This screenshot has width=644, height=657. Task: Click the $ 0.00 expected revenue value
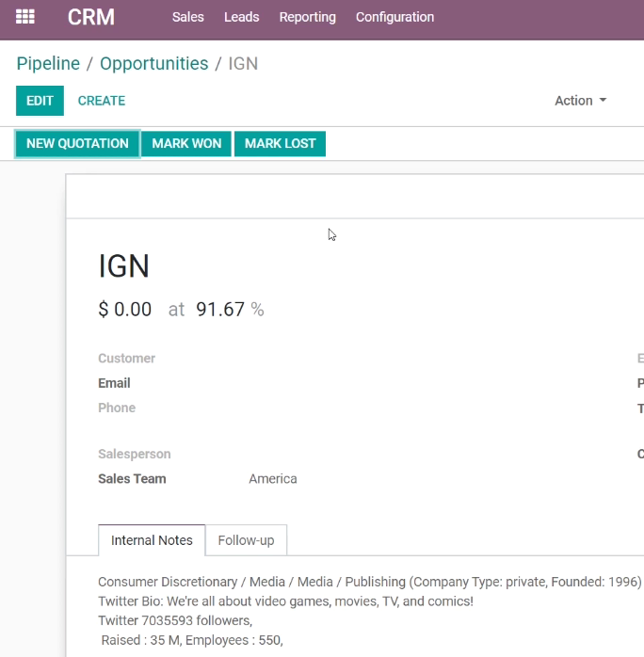[x=125, y=310]
